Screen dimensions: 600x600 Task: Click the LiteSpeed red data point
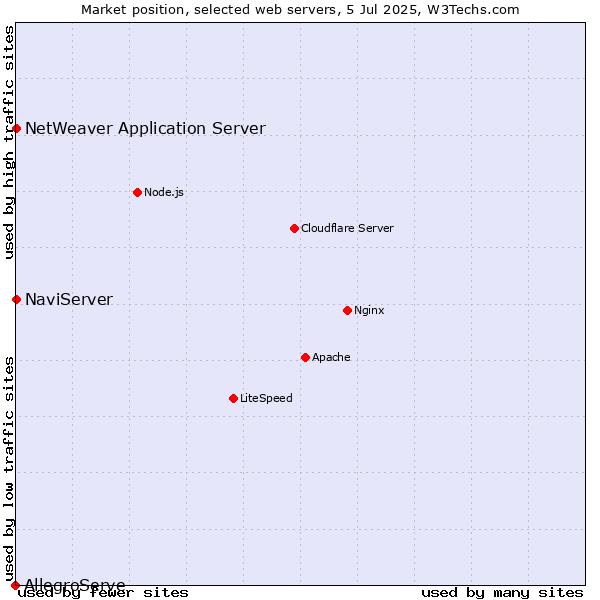(x=233, y=399)
